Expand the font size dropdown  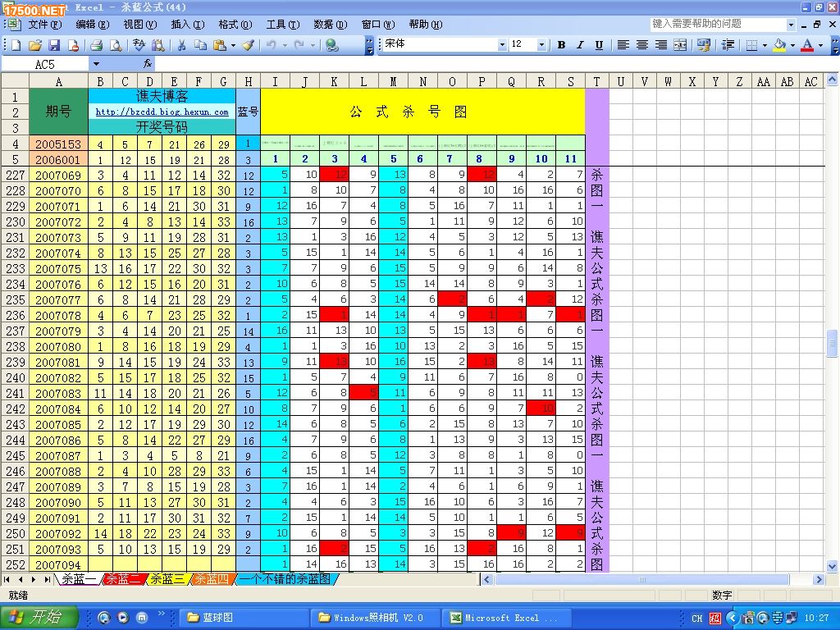pyautogui.click(x=541, y=45)
